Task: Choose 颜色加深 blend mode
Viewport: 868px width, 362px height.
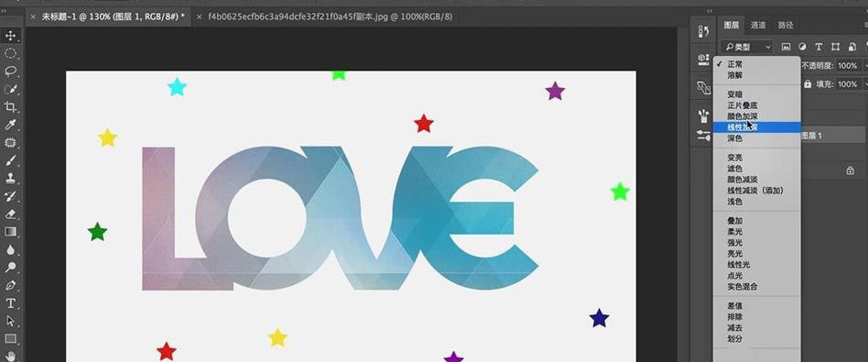Action: click(x=756, y=116)
